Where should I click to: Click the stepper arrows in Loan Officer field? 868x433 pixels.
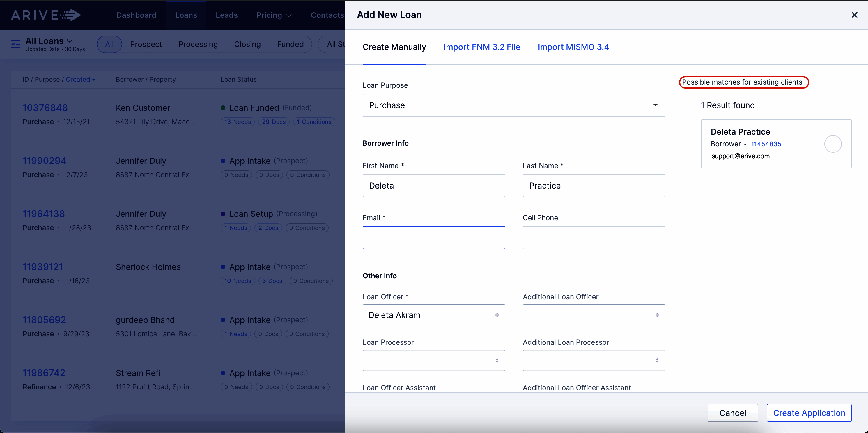[x=497, y=315]
